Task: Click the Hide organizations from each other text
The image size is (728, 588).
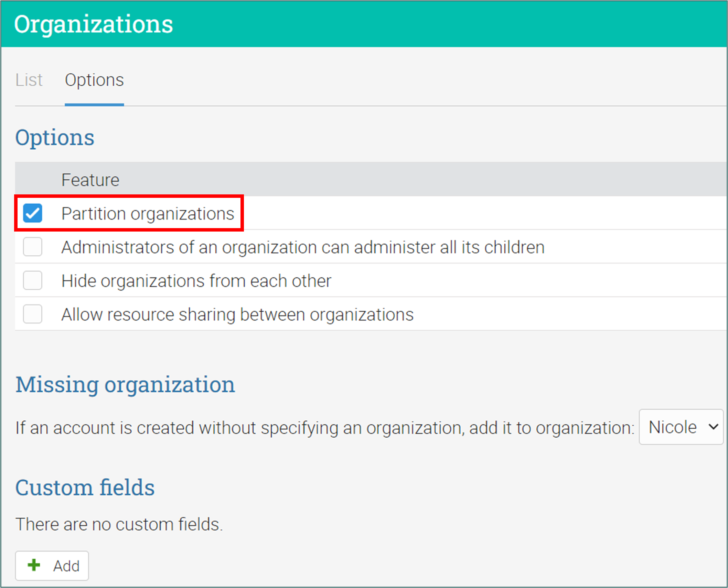Action: coord(196,281)
